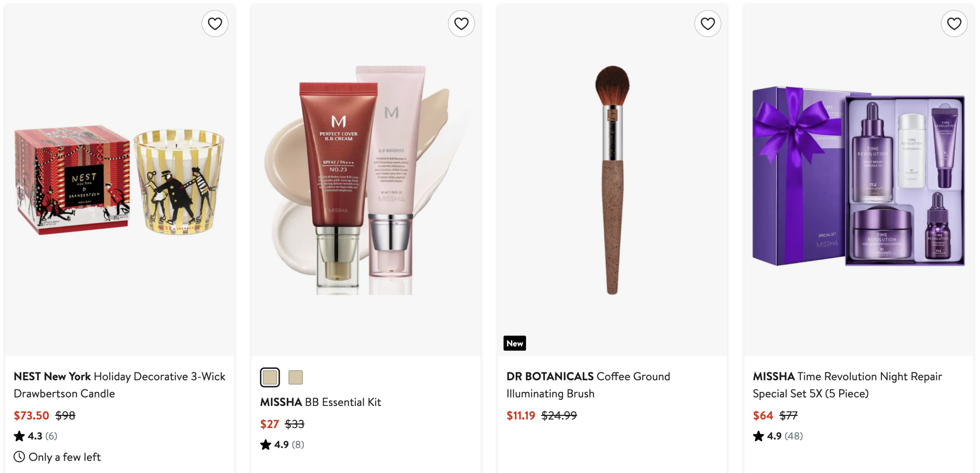Click the purple gift set product image

[859, 176]
